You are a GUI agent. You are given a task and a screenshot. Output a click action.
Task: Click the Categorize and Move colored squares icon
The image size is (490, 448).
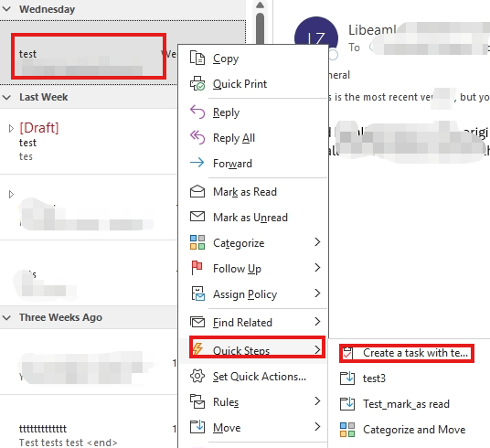click(x=347, y=430)
